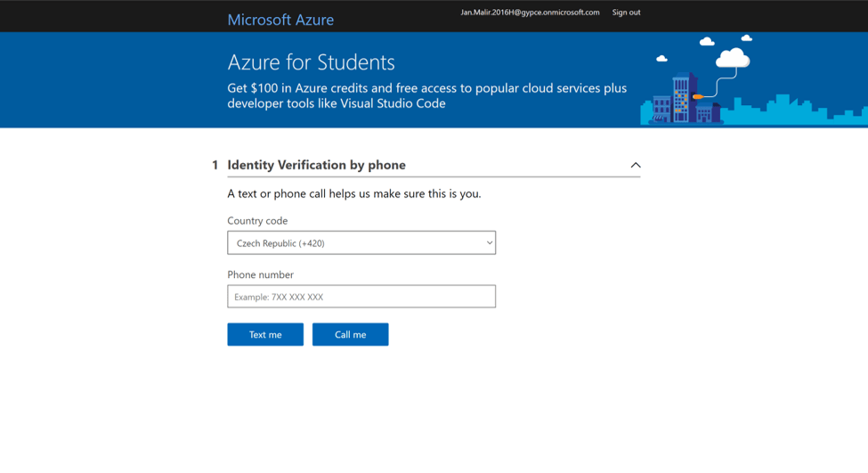Focus the Phone number input field
This screenshot has height=473, width=868.
pos(361,297)
